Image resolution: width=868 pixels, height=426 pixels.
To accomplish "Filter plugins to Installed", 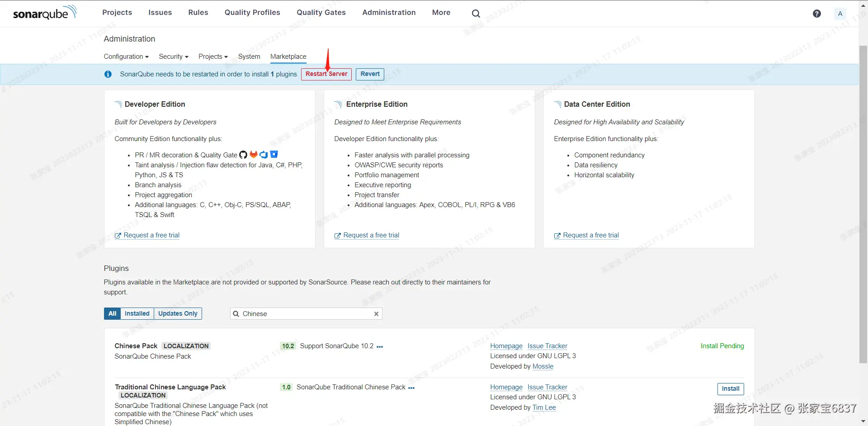I will 137,314.
